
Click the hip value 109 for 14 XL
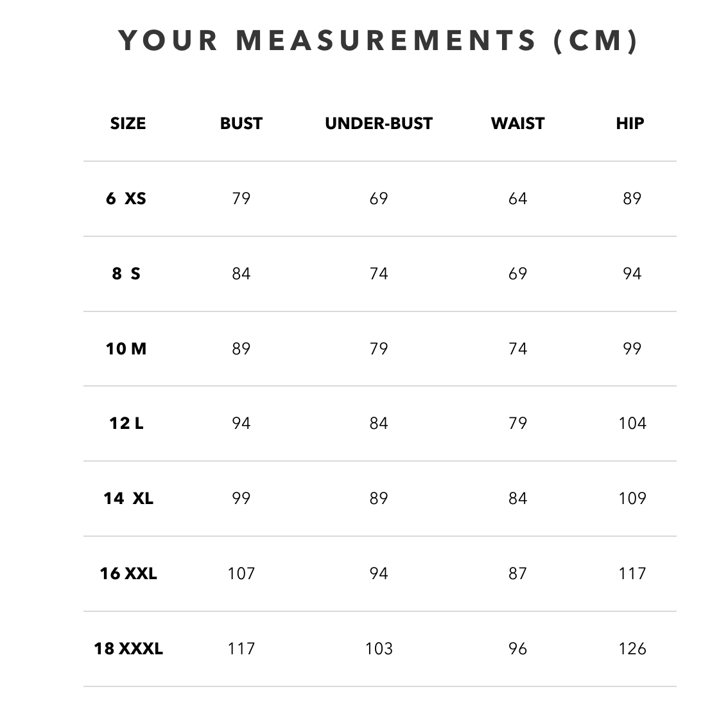tap(632, 498)
